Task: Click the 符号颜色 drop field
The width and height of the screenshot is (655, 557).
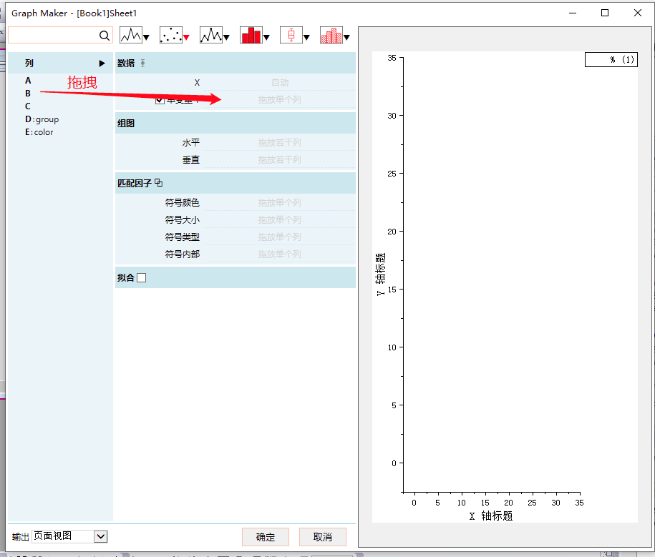Action: (279, 203)
